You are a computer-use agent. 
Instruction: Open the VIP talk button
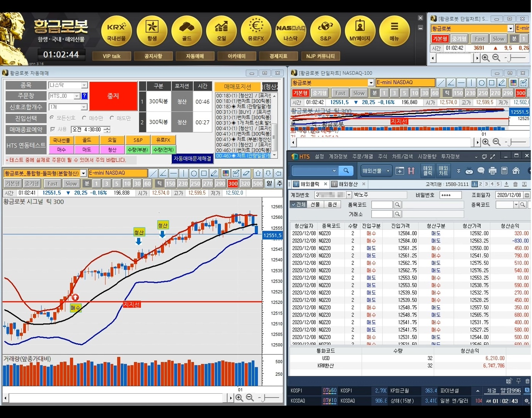point(111,56)
